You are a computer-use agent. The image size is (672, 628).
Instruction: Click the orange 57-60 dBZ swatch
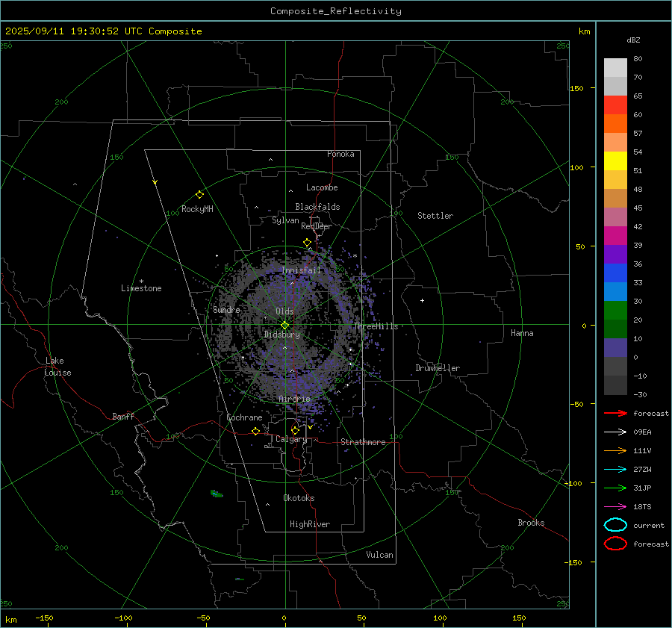(x=615, y=124)
